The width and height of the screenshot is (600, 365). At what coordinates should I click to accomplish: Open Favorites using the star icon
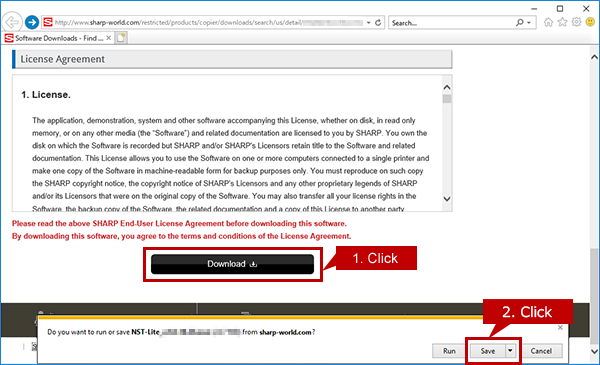tap(562, 22)
